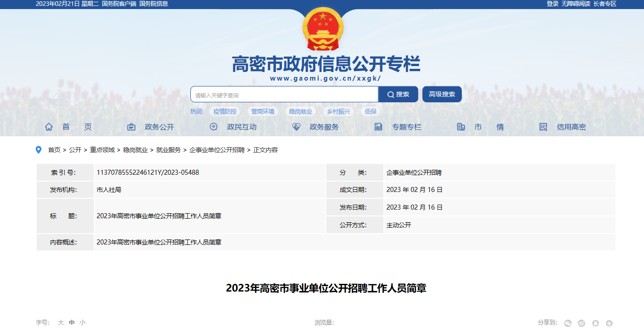Click the bold article heading 2023年高密市事业单位公开招聘工作人员简章
This screenshot has height=335, width=644.
pyautogui.click(x=326, y=288)
